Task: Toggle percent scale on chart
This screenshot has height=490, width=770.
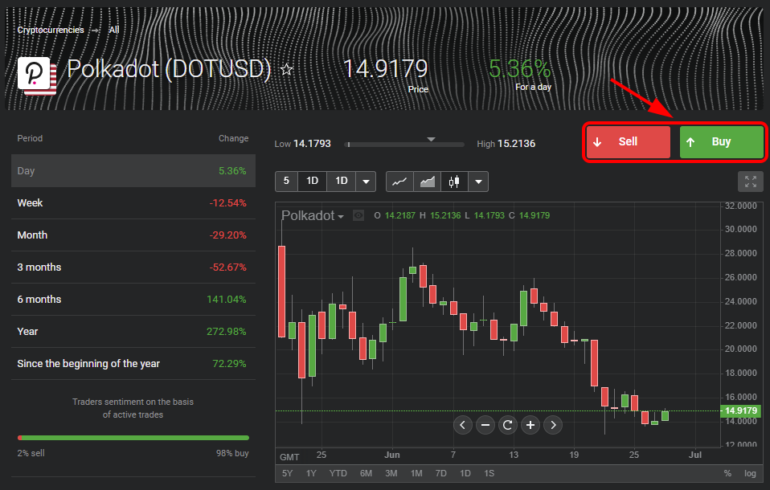Action: tap(727, 473)
